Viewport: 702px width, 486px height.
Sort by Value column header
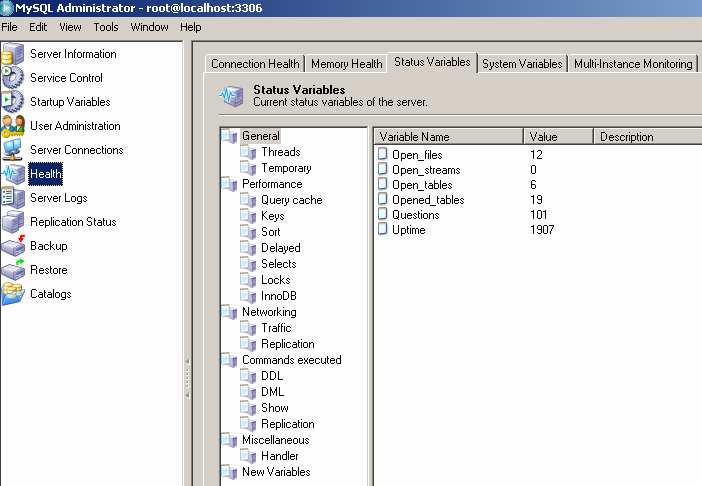[x=558, y=136]
